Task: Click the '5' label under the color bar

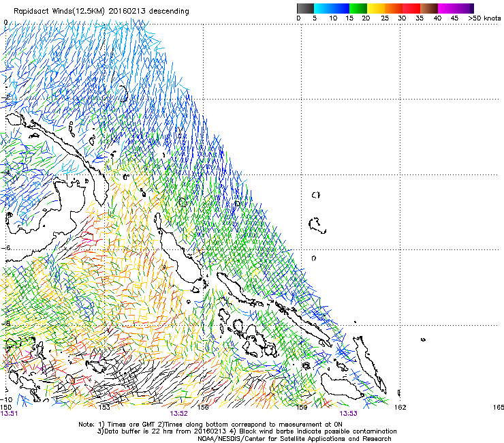Action: click(315, 18)
